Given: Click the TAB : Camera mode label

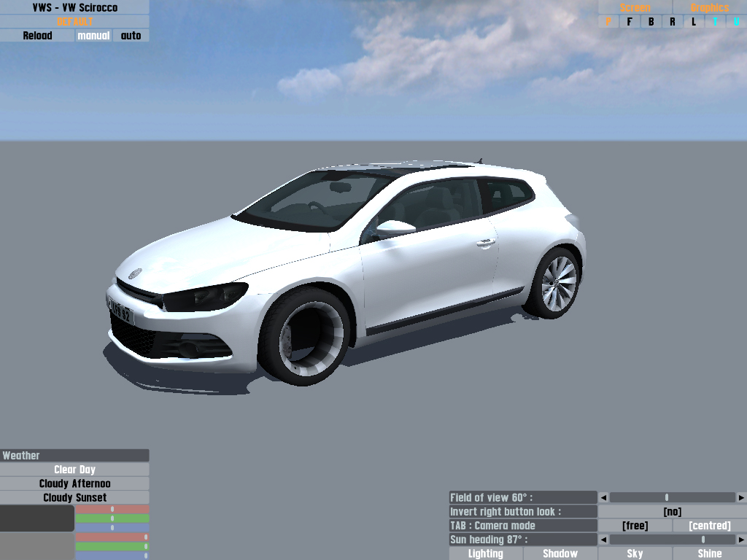Looking at the screenshot, I should (x=522, y=526).
